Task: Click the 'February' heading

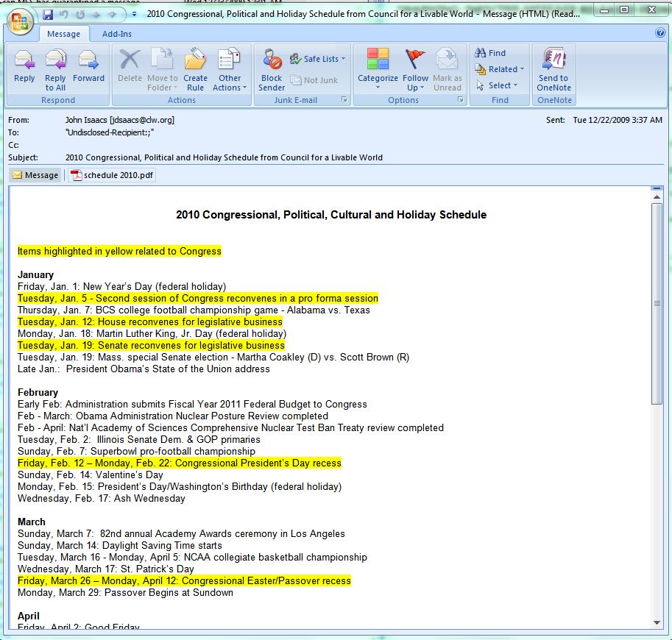Action: point(38,392)
